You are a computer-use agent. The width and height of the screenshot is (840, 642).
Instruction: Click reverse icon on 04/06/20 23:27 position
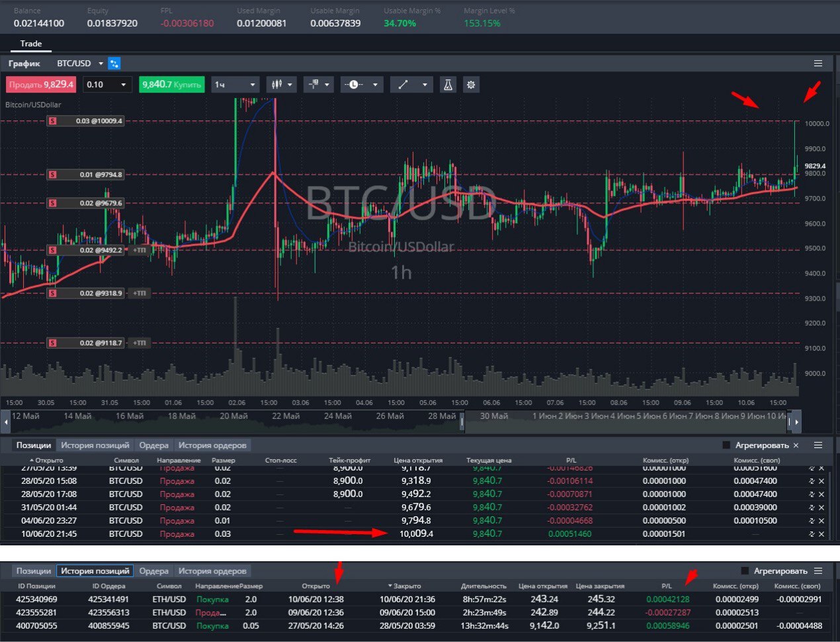coord(812,521)
